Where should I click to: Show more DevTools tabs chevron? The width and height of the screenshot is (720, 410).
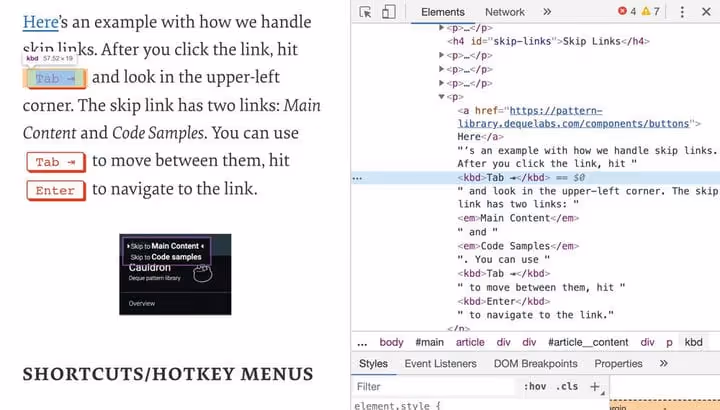[x=547, y=12]
